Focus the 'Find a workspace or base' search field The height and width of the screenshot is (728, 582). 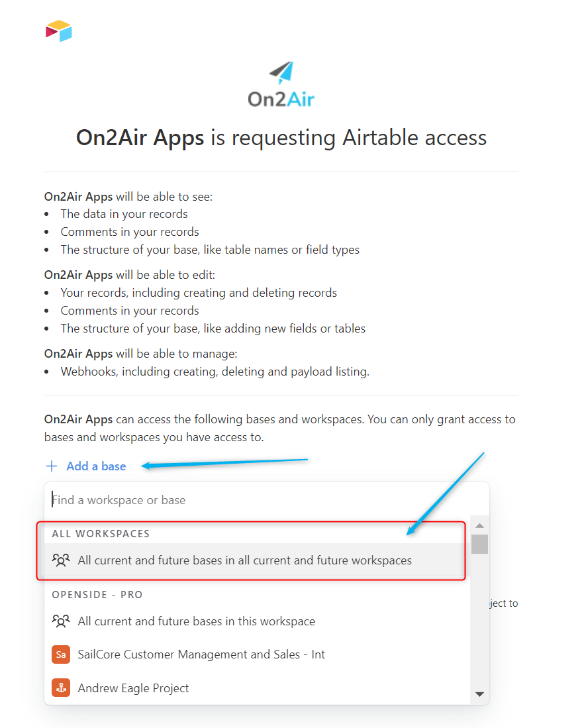265,500
